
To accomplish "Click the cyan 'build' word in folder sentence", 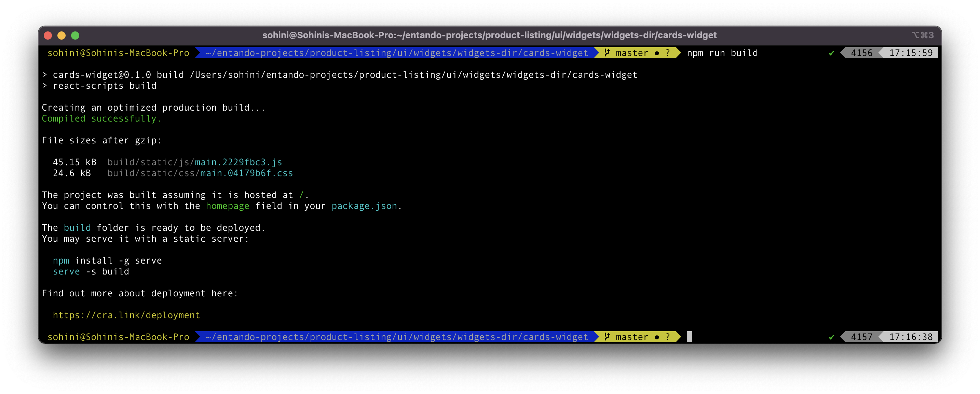I will (x=77, y=228).
